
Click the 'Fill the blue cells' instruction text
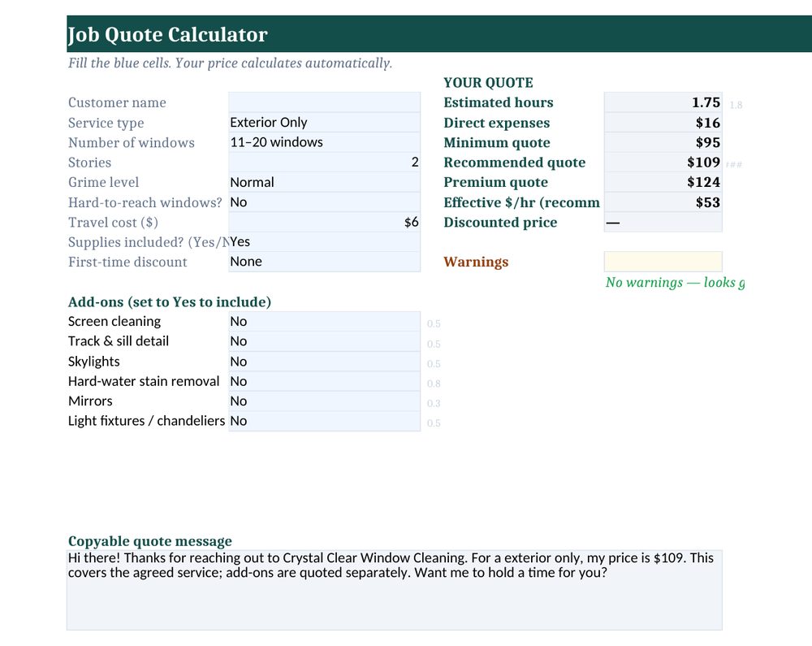230,63
